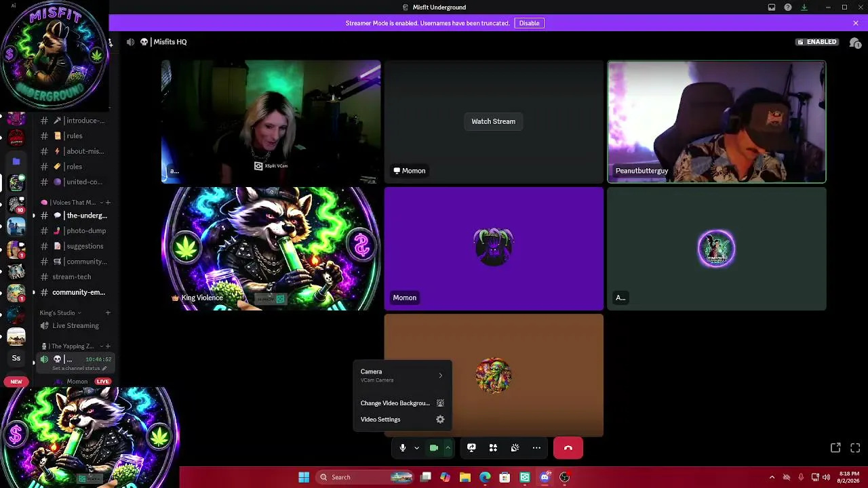Image resolution: width=868 pixels, height=488 pixels.
Task: Select Momon LIVE in voice member list
Action: [x=83, y=382]
